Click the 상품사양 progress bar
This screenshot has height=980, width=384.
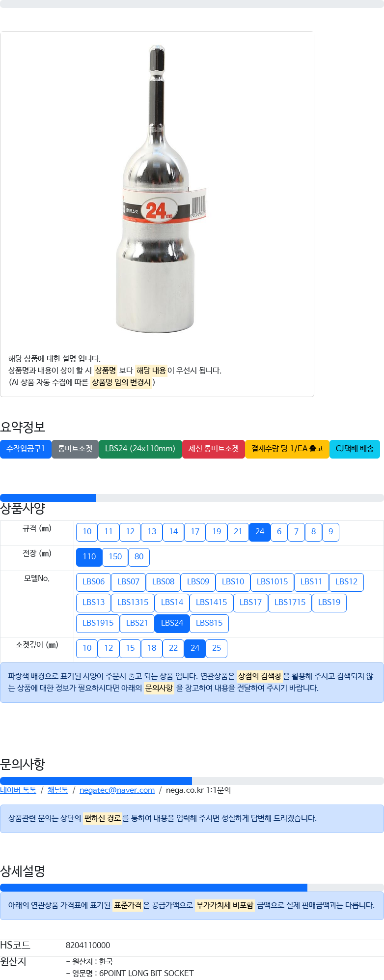click(192, 498)
